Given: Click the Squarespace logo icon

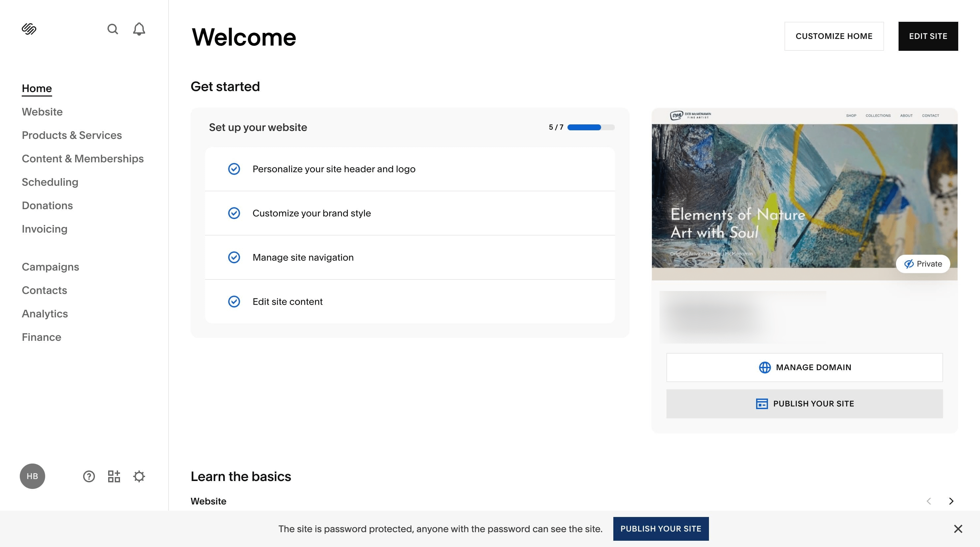Looking at the screenshot, I should (29, 29).
